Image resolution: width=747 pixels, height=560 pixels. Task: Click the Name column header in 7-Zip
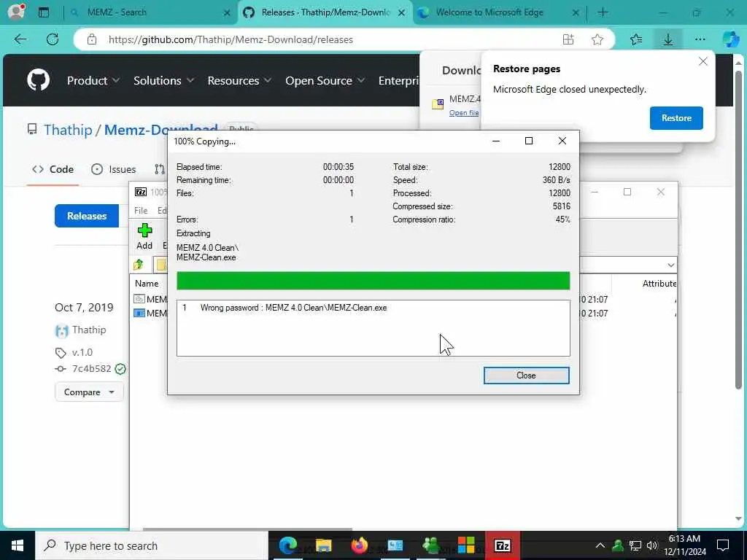[x=146, y=284]
